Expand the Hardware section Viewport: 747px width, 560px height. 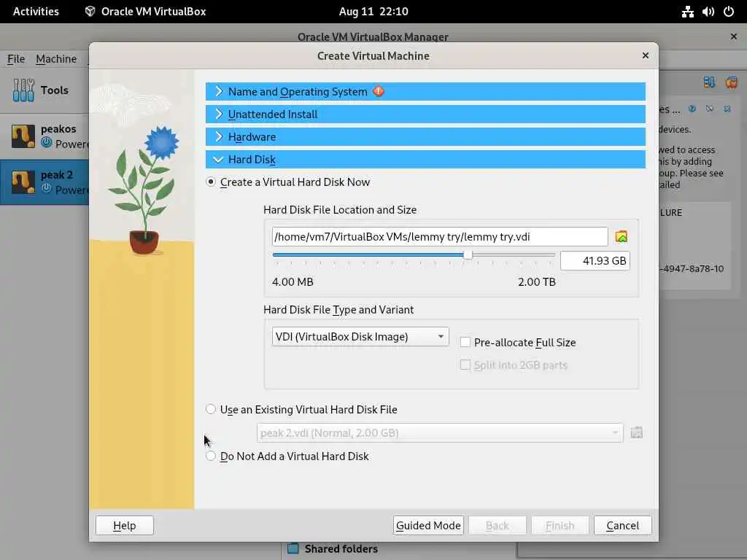click(425, 136)
